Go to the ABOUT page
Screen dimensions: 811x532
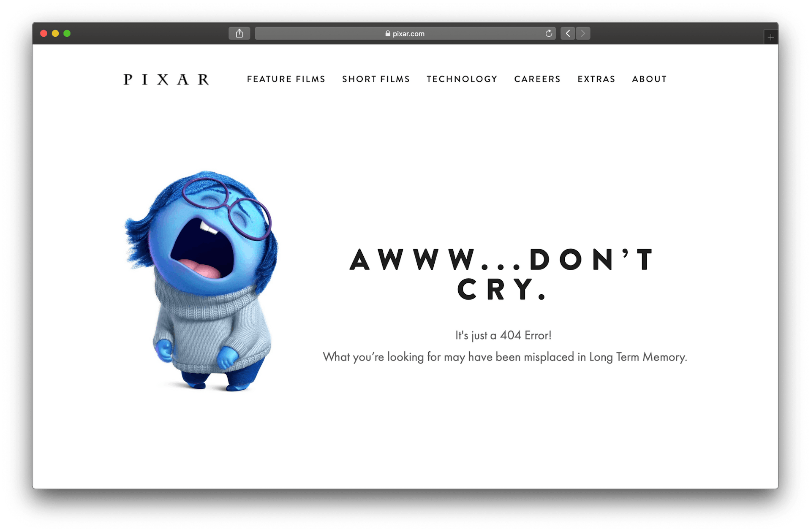649,79
